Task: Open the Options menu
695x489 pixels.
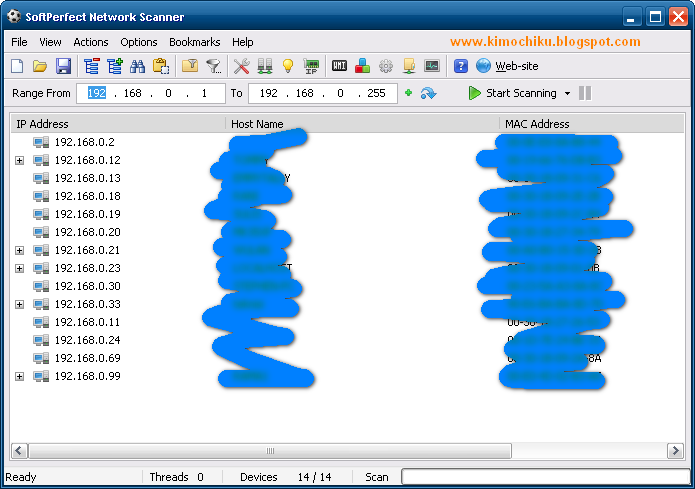Action: pos(139,42)
